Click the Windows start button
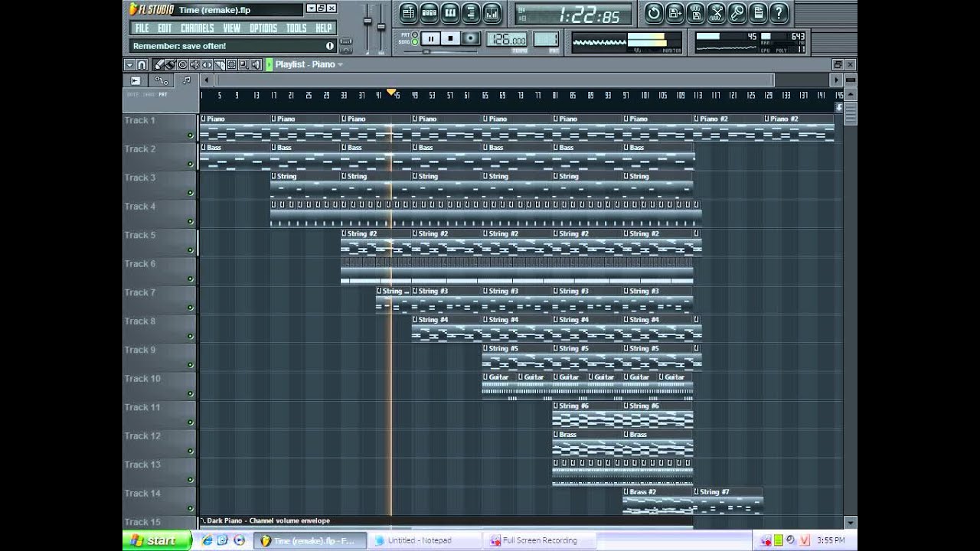Image resolution: width=980 pixels, height=551 pixels. pos(157,540)
